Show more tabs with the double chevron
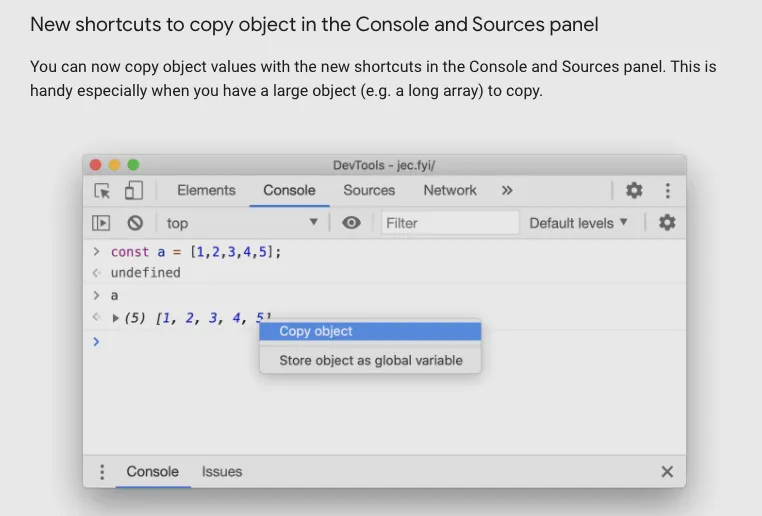 pos(507,190)
